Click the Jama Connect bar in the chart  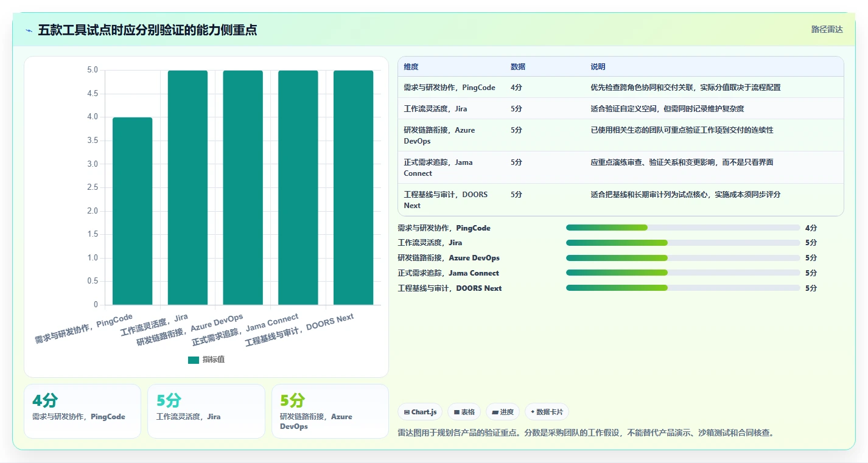298,187
